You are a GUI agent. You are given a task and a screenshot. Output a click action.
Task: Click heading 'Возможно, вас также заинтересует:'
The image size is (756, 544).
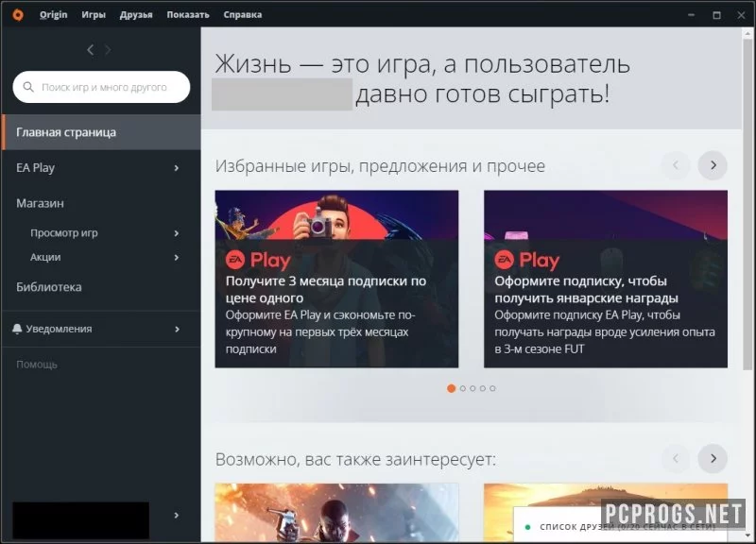point(355,459)
